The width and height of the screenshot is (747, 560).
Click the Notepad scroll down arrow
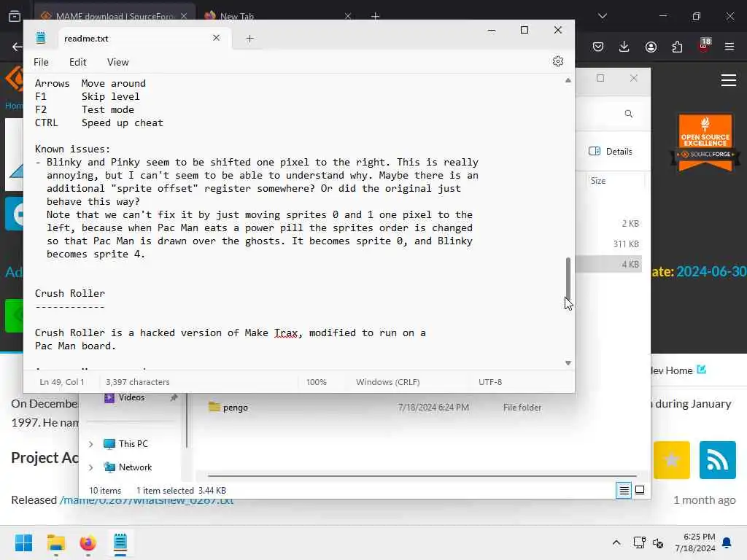[x=568, y=363]
